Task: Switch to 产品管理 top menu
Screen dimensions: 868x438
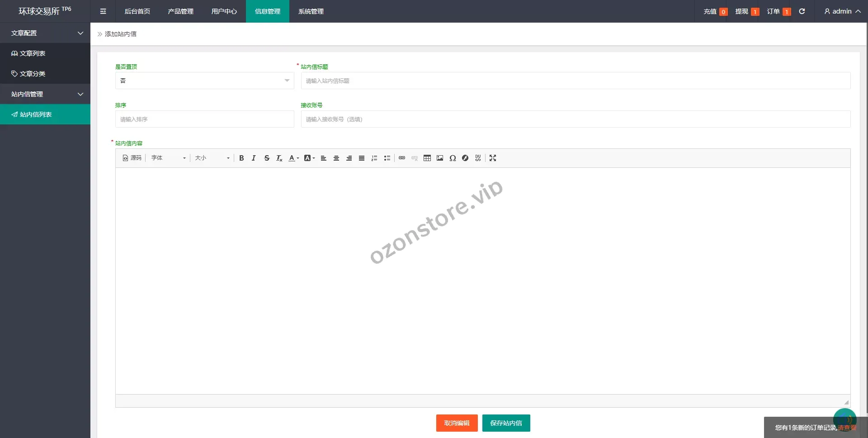Action: click(x=180, y=11)
